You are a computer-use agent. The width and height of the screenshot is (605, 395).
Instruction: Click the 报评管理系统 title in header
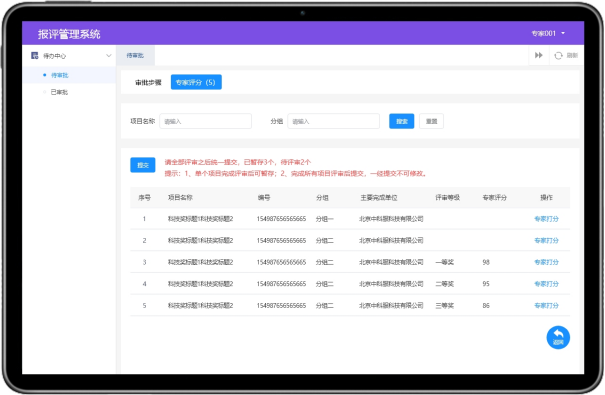(x=69, y=34)
